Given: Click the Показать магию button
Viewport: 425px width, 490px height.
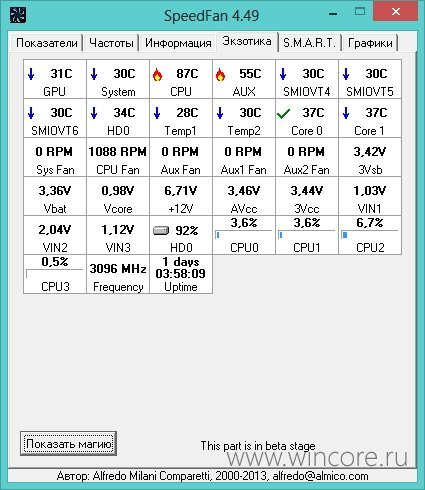Looking at the screenshot, I should pyautogui.click(x=68, y=444).
